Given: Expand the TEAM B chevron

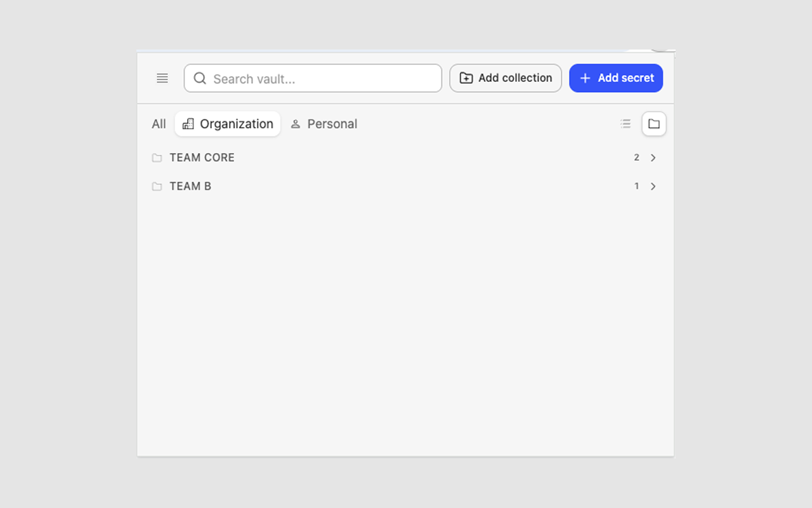Looking at the screenshot, I should (653, 186).
